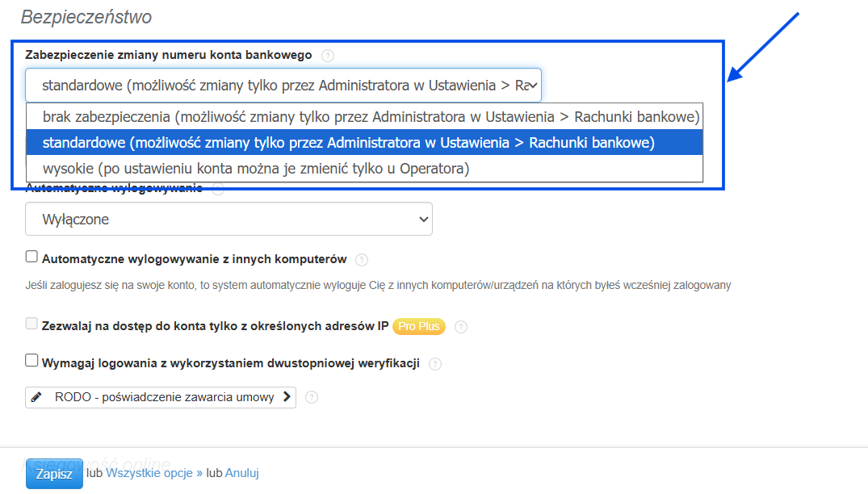Select 'brak zabezpieczenia' option
The width and height of the screenshot is (868, 494).
point(364,117)
